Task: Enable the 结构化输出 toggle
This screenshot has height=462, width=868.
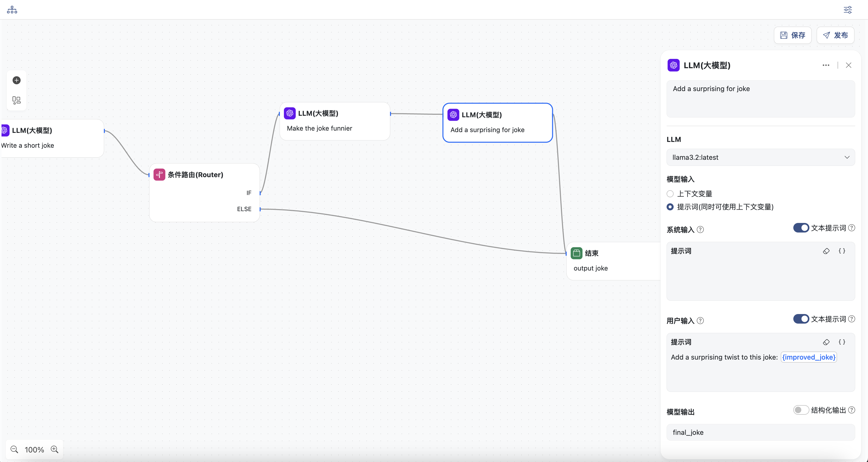Action: pos(801,410)
